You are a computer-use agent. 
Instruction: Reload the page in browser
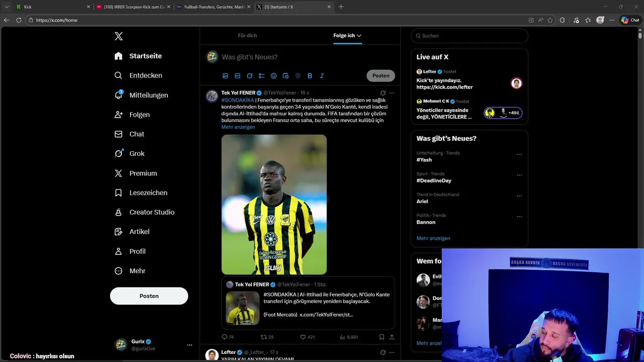tap(19, 20)
